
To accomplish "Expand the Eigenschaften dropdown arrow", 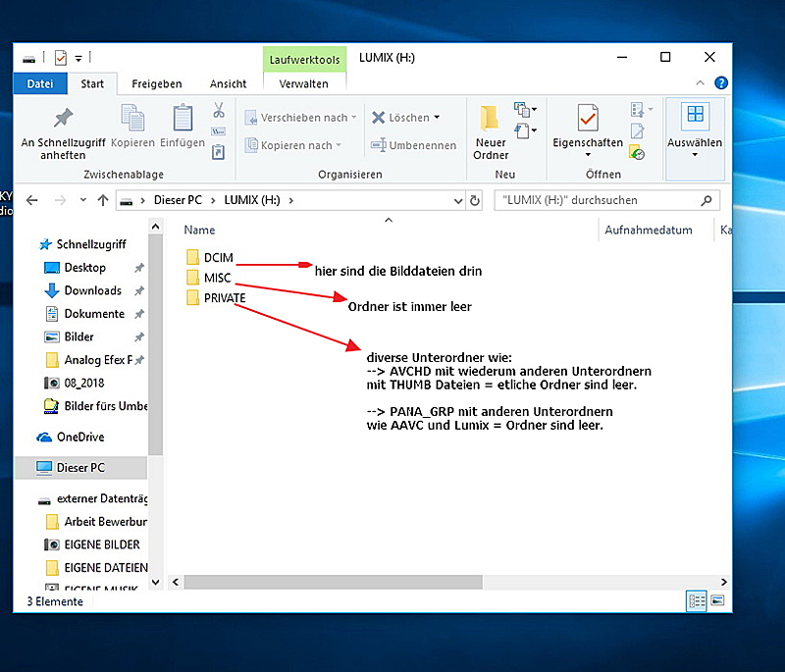I will [x=588, y=155].
